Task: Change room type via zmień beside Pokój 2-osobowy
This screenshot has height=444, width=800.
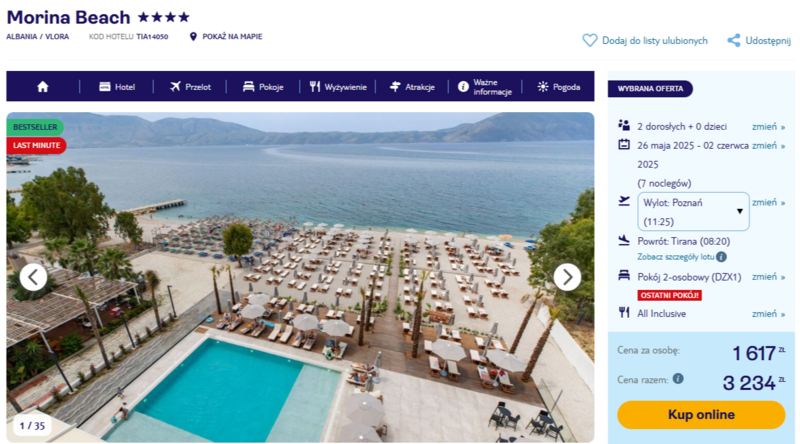Action: (x=768, y=277)
